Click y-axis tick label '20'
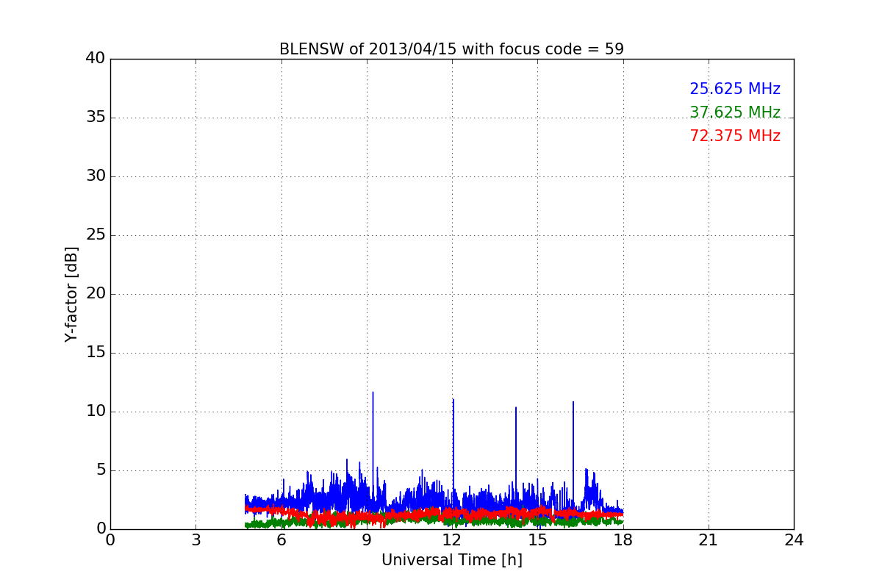Image resolution: width=882 pixels, height=588 pixels. coord(95,293)
